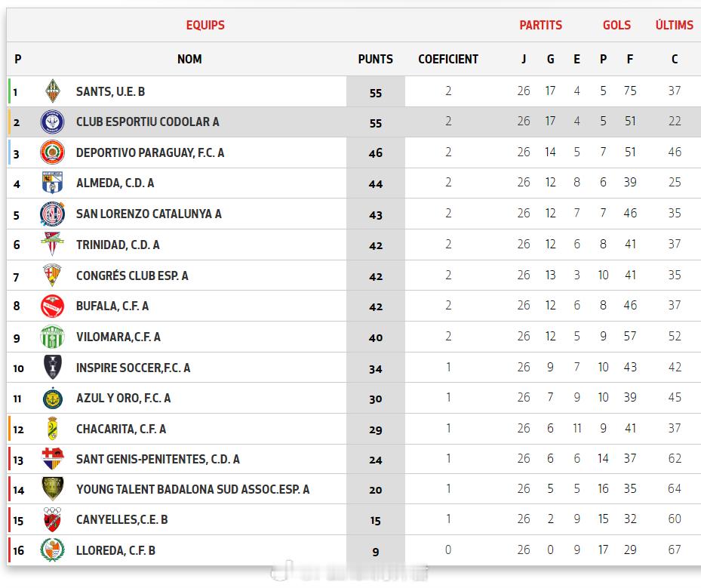Click the Inspire Soccer F.C. dark crest
The width and height of the screenshot is (701, 588).
point(52,367)
